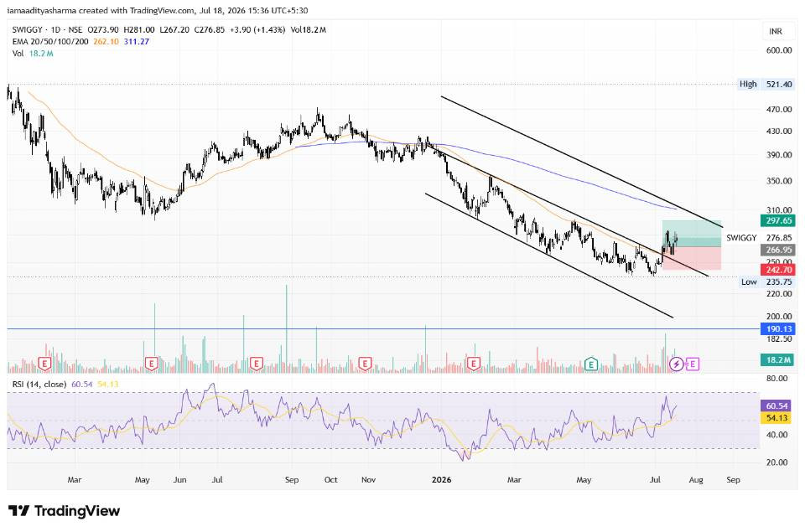Click the EMA value 262.10 in legend
Viewport: 805px width, 532px height.
coord(106,42)
